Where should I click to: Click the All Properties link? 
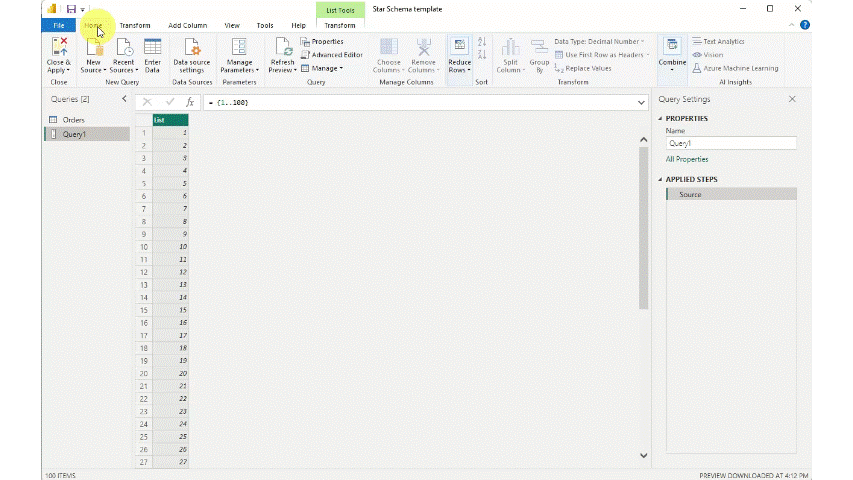(x=687, y=159)
